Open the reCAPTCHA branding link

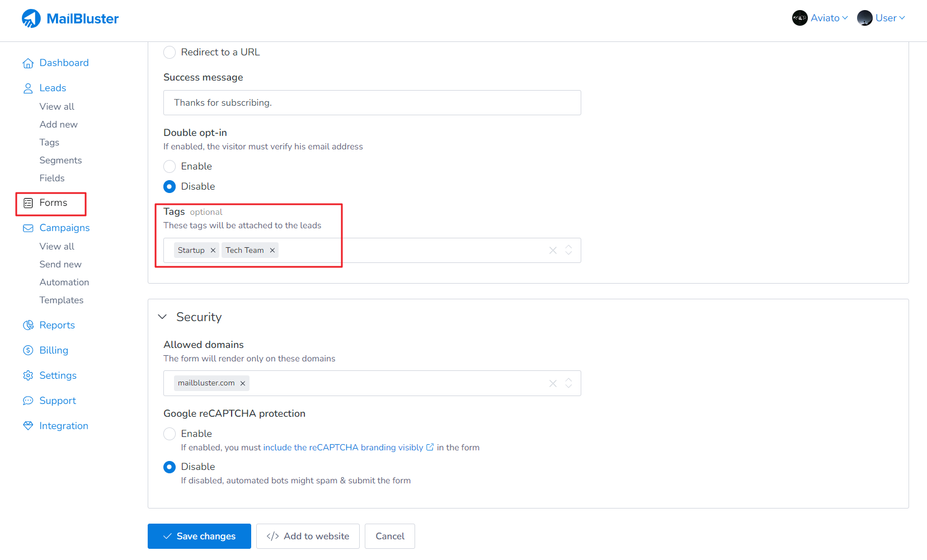pyautogui.click(x=343, y=448)
